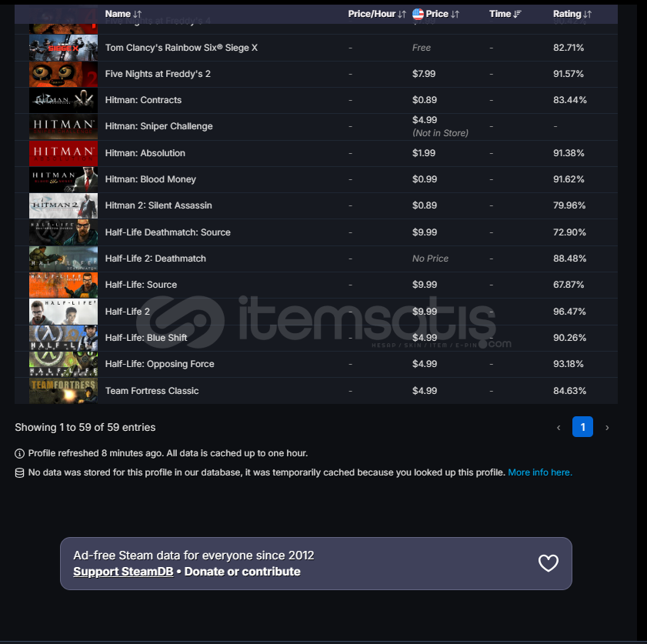647x644 pixels.
Task: Select the 72.90% rating cell
Action: [569, 232]
